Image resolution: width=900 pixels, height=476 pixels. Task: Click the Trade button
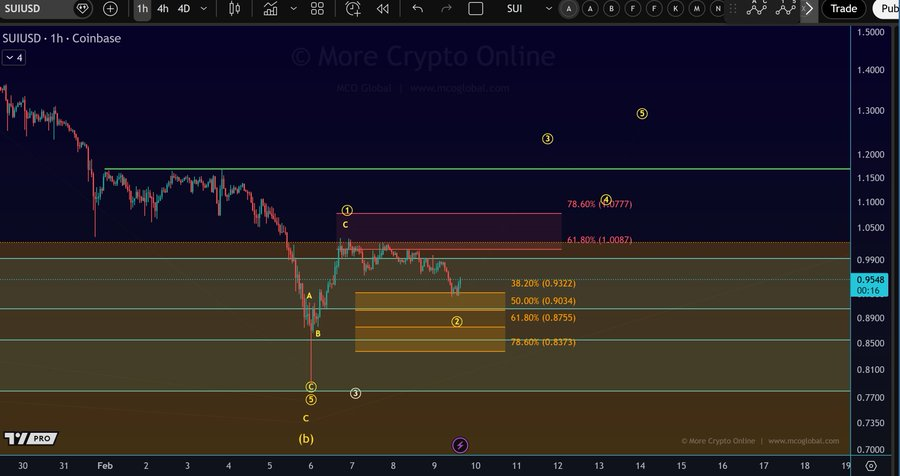pyautogui.click(x=843, y=9)
